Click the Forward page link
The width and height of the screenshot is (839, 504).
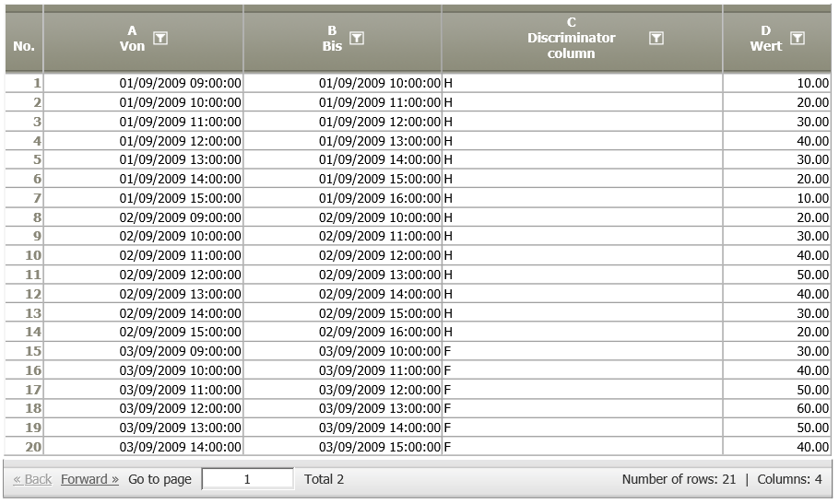pos(89,479)
